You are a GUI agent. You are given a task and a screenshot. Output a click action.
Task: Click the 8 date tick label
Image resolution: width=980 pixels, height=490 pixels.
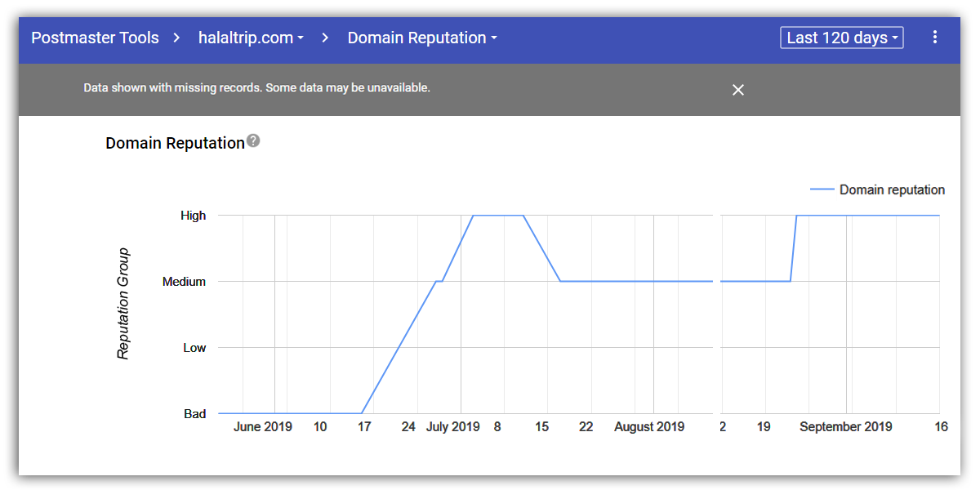point(497,426)
